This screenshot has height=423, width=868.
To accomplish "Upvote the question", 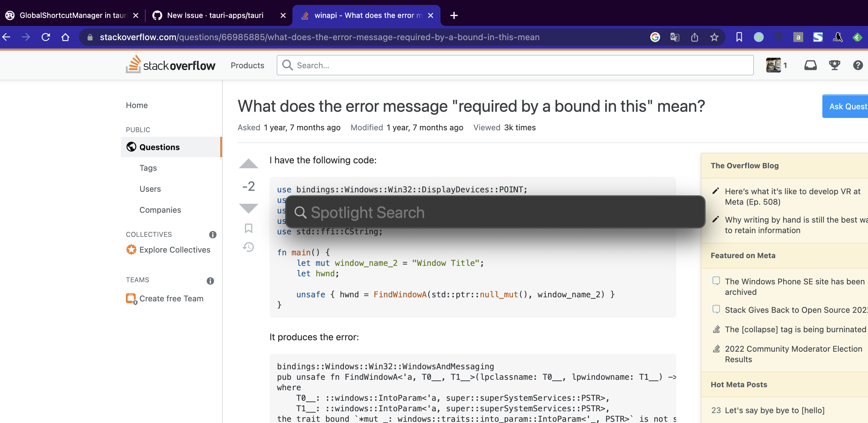I will [x=248, y=164].
